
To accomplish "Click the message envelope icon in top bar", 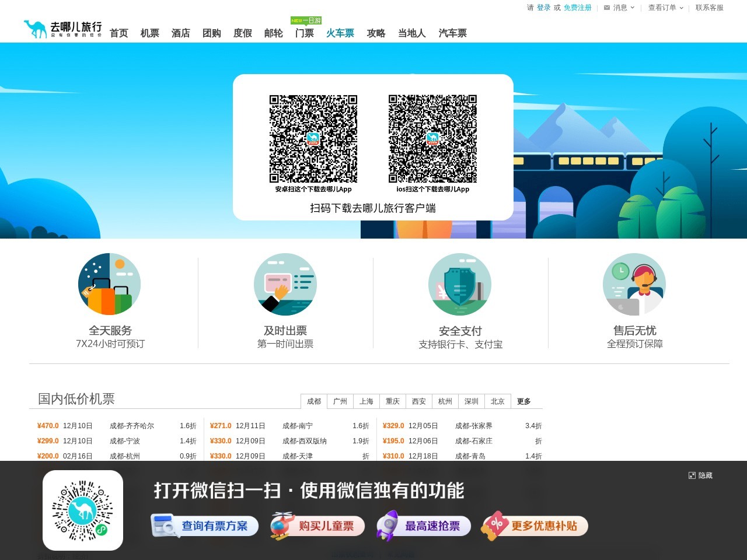I will tap(607, 8).
